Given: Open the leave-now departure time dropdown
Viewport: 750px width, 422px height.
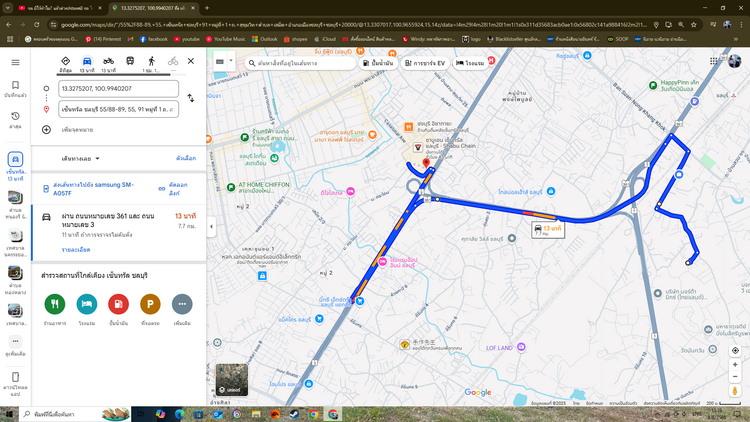Looking at the screenshot, I should [x=80, y=158].
